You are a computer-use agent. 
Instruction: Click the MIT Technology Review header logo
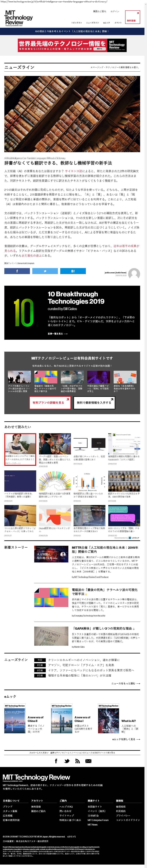click(19, 18)
